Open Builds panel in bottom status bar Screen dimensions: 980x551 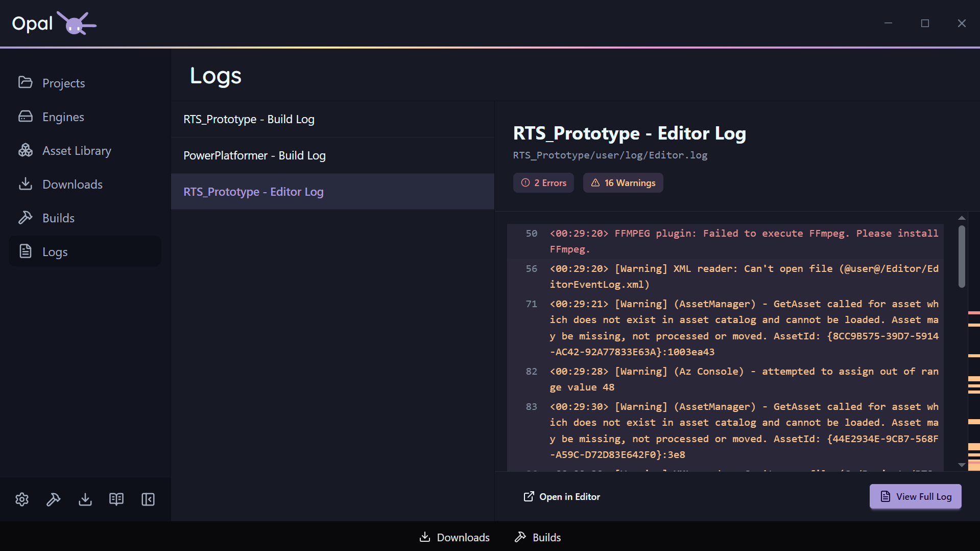[x=538, y=537]
